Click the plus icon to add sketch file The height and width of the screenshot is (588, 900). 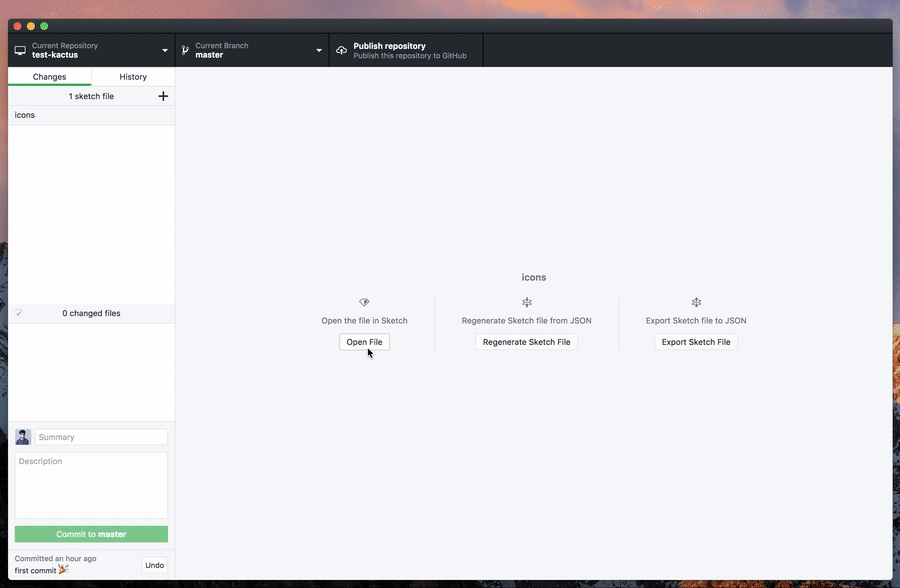(163, 96)
